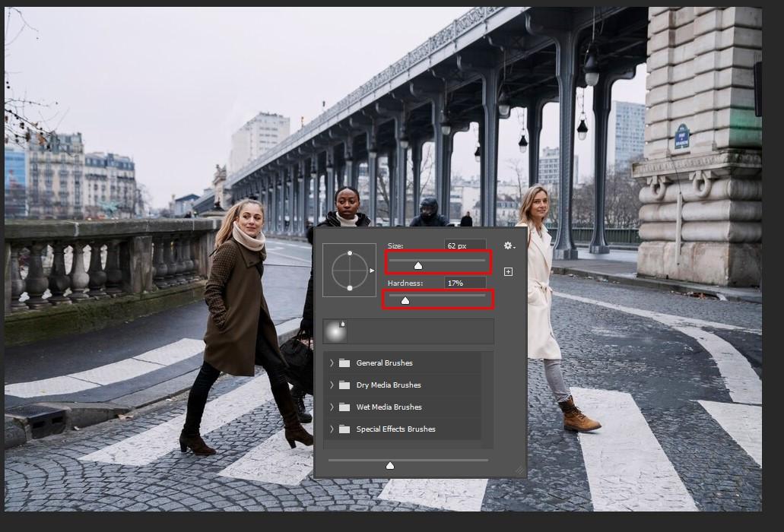784x532 pixels.
Task: Expand the General Brushes group
Action: 332,363
